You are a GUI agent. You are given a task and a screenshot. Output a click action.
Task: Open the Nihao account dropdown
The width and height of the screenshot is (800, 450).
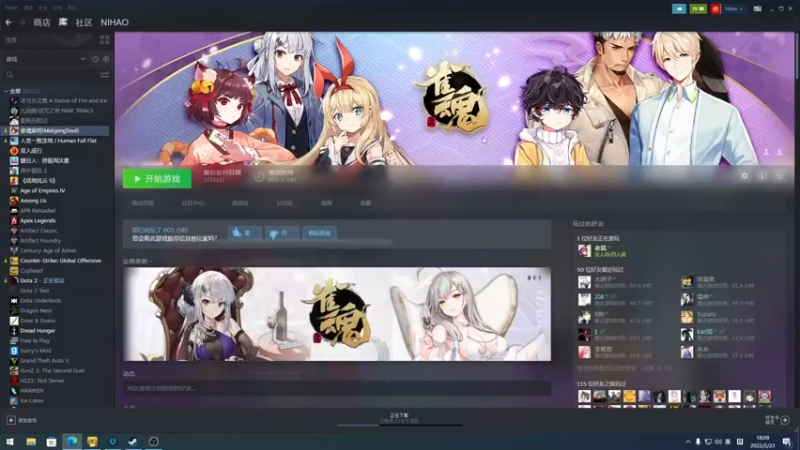point(734,9)
